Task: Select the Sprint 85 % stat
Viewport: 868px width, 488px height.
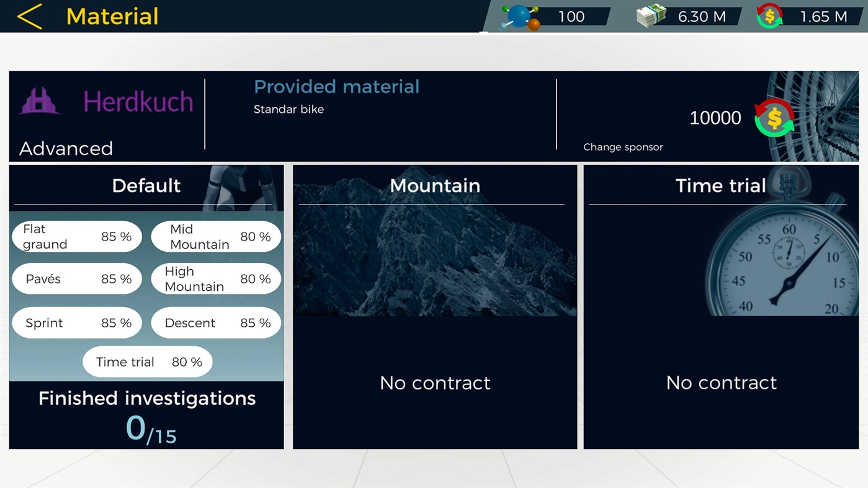Action: [77, 322]
